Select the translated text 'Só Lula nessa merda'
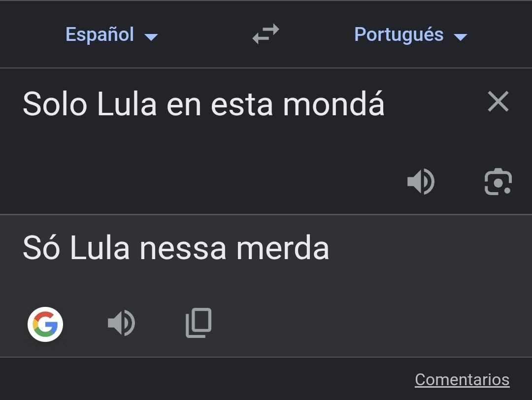 (x=176, y=248)
